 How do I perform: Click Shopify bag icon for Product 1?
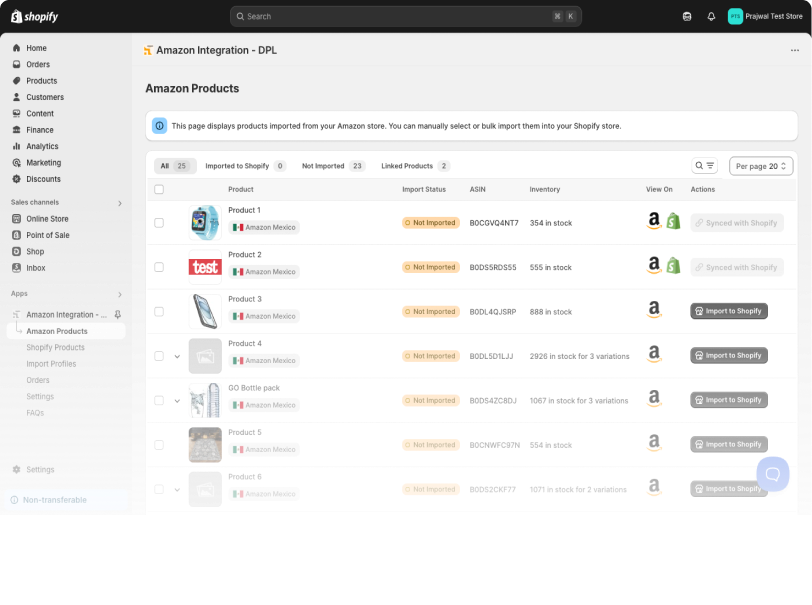[x=674, y=222]
